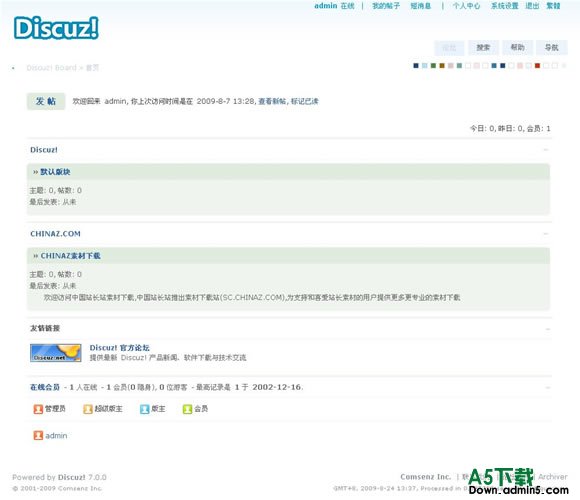Click the 提供最新 Discuz! 产品新闻 description
This screenshot has width=580, height=500.
168,358
